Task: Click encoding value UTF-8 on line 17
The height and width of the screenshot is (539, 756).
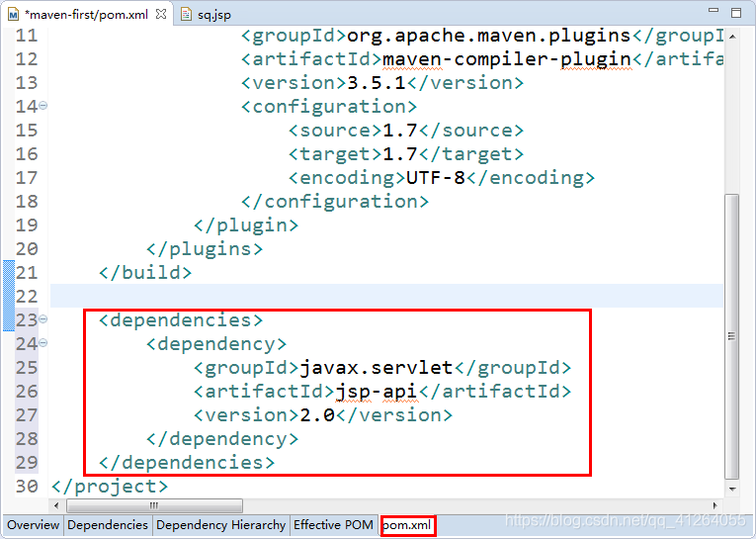Action: pyautogui.click(x=436, y=178)
